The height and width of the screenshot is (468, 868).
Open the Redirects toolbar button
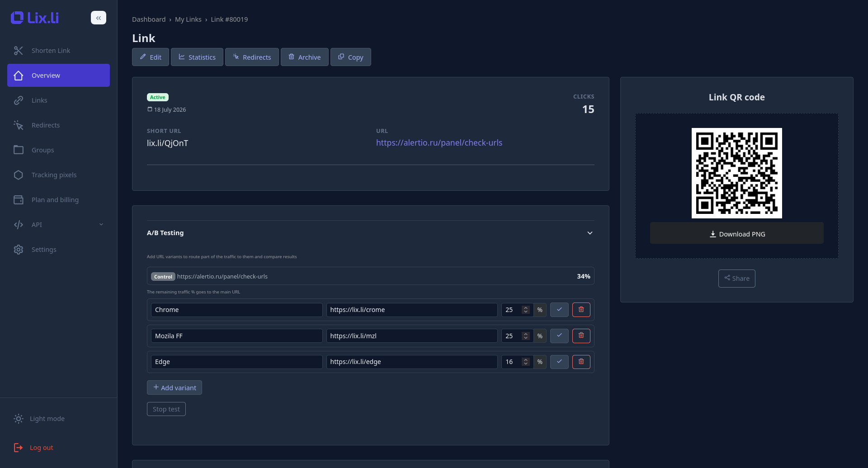point(252,57)
